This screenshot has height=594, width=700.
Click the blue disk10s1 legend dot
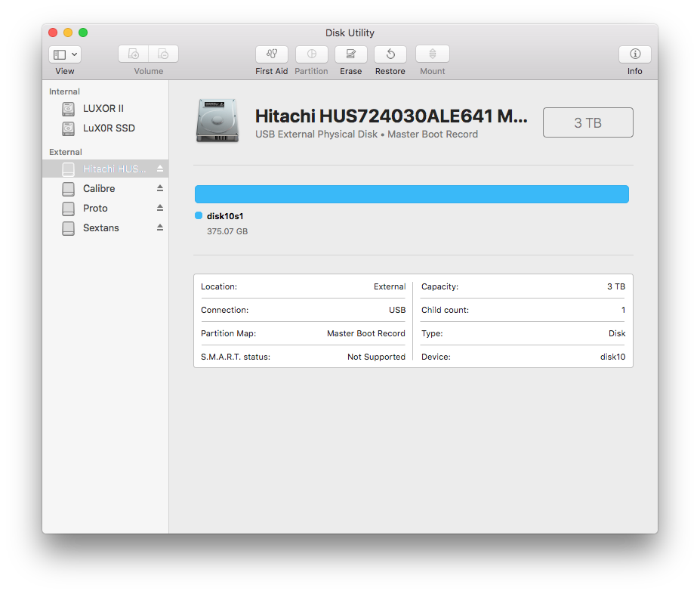tap(199, 215)
